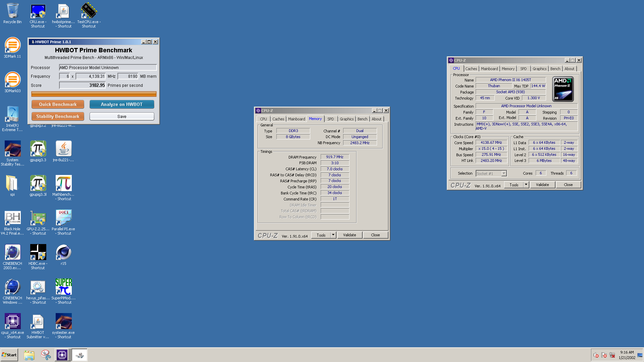Open CINEBENCH 2003 desktop icon
Screen dimensions: 644x362
pos(12,257)
